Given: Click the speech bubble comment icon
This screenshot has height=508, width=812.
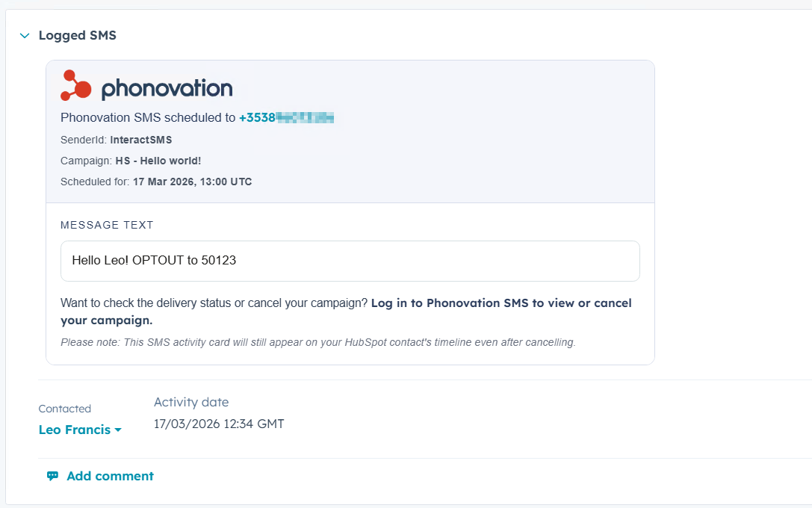Looking at the screenshot, I should click(52, 476).
